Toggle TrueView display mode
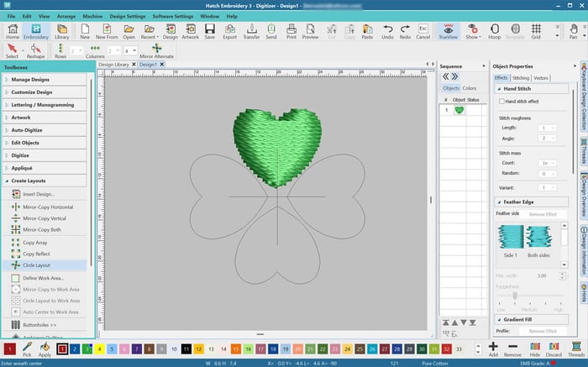This screenshot has width=588, height=367. (x=447, y=31)
